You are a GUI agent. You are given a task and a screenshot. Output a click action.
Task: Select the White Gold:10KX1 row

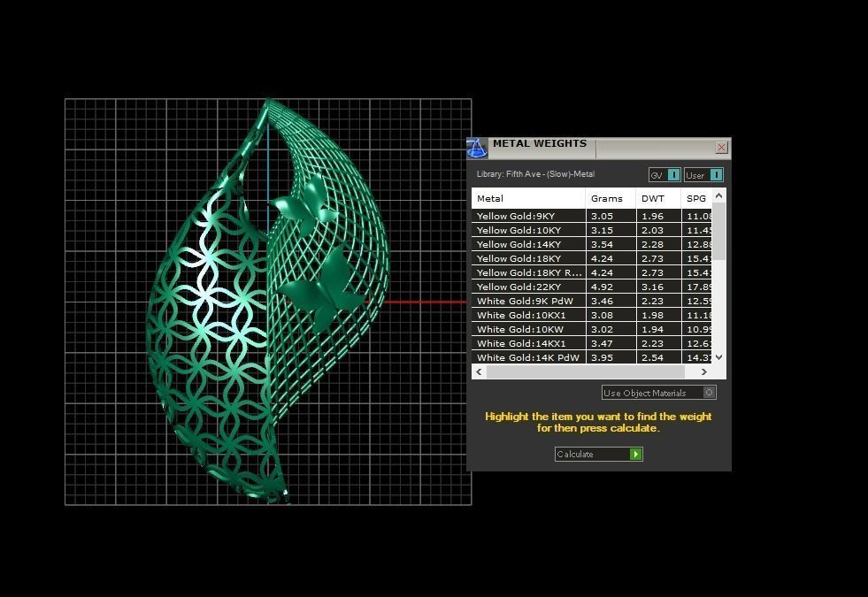tap(592, 315)
